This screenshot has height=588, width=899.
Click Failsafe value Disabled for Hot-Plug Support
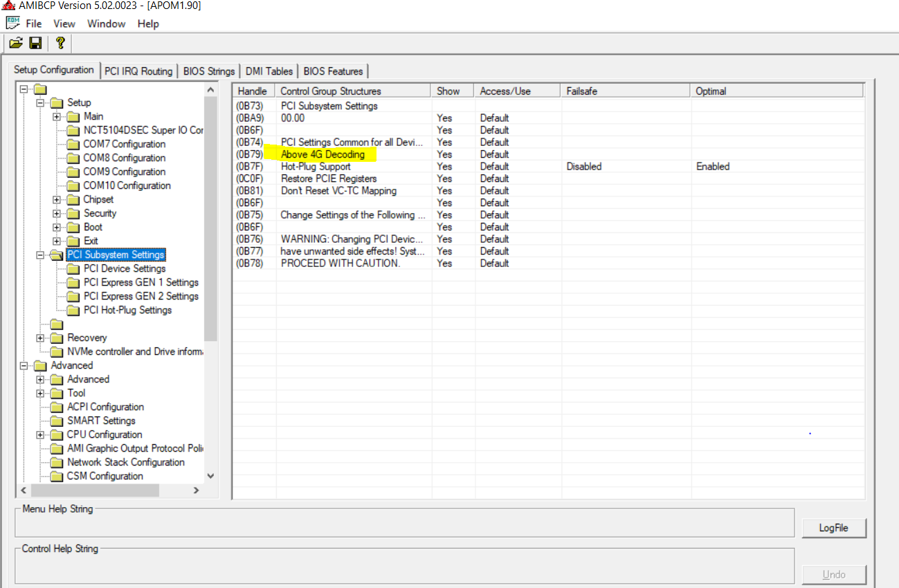click(x=584, y=166)
